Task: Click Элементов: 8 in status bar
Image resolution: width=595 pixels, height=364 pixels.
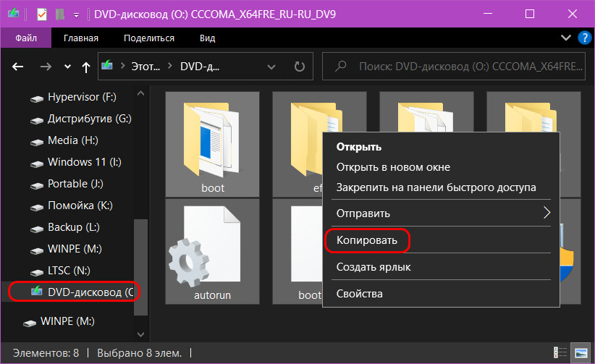Action: pyautogui.click(x=46, y=353)
